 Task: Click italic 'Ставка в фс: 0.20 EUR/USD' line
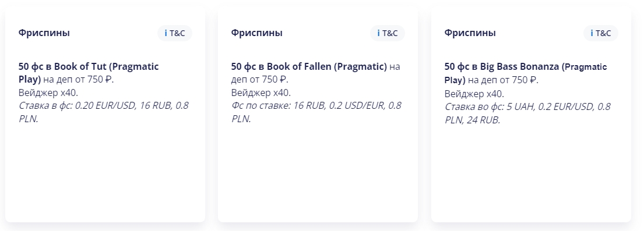click(77, 105)
